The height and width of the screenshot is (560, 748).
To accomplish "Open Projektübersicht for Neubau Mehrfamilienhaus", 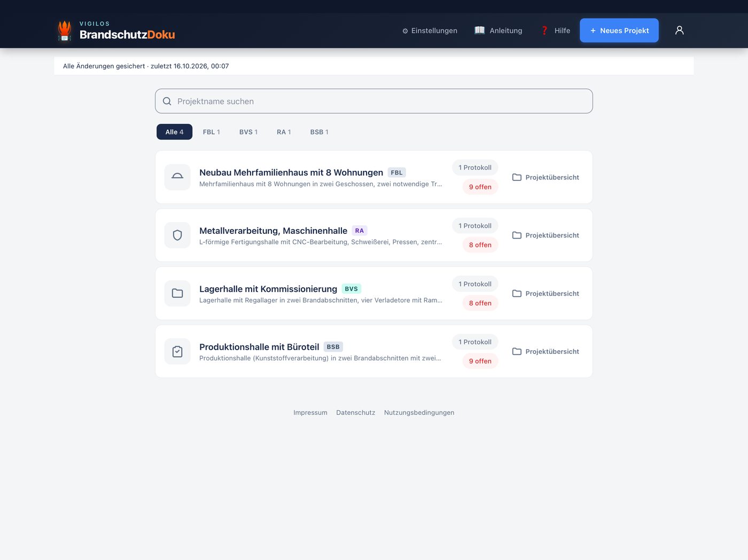I will 546,177.
